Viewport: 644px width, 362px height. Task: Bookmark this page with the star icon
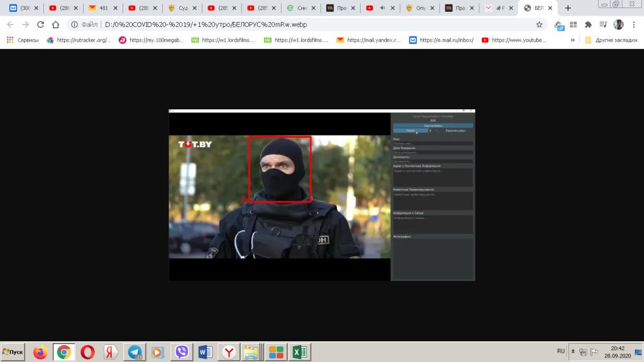[539, 25]
